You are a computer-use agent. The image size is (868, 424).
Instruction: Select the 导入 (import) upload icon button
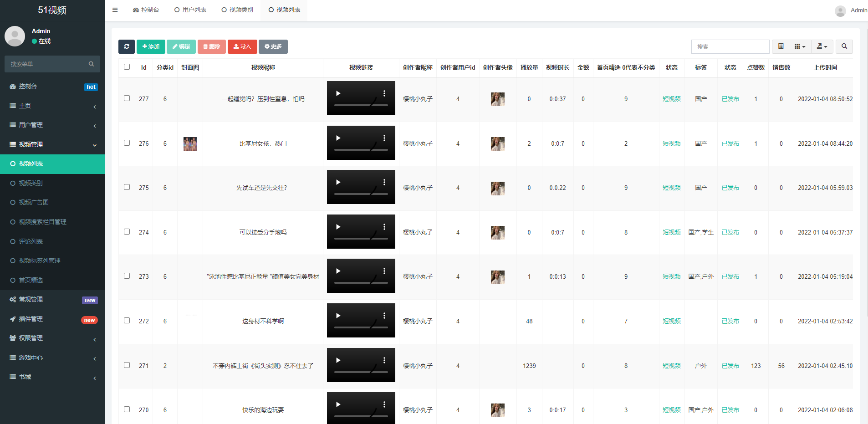click(242, 46)
